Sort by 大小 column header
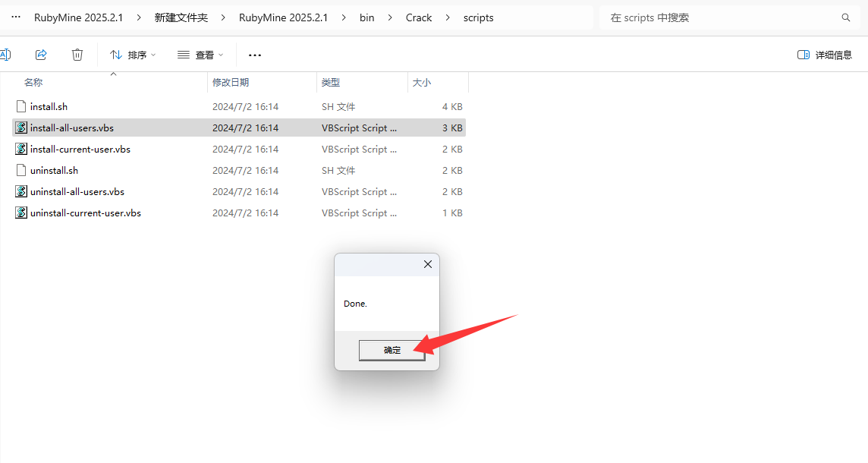 [x=422, y=83]
